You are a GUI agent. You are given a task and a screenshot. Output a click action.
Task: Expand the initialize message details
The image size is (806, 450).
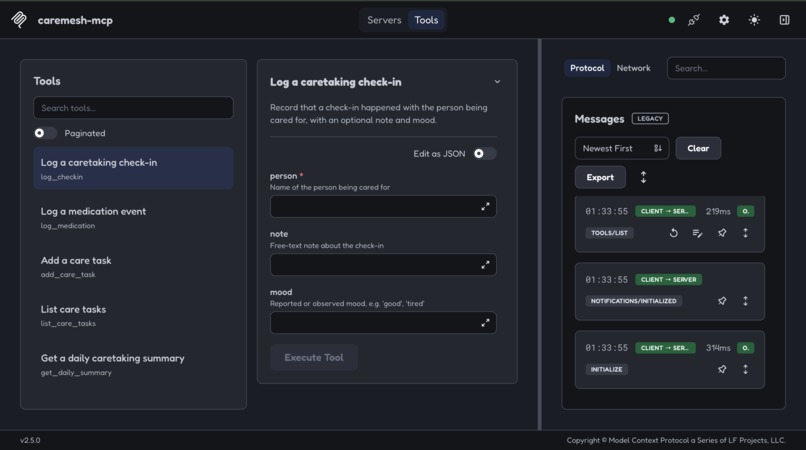pyautogui.click(x=745, y=369)
